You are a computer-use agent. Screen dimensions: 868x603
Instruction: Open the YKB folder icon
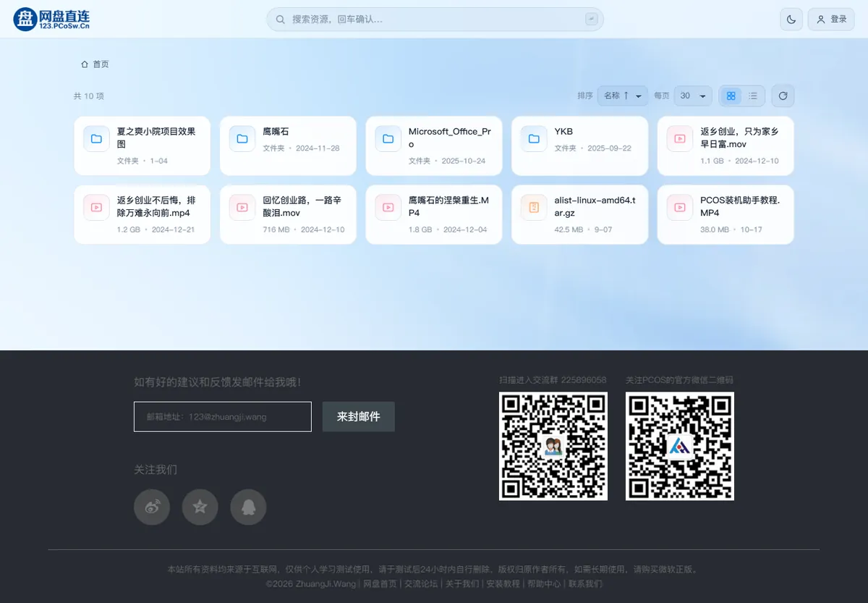tap(534, 138)
